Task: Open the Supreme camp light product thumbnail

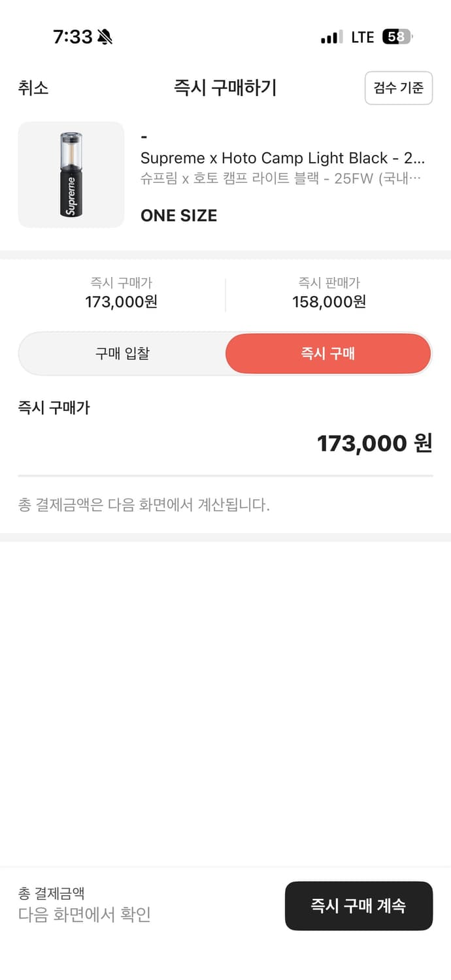Action: [x=71, y=174]
